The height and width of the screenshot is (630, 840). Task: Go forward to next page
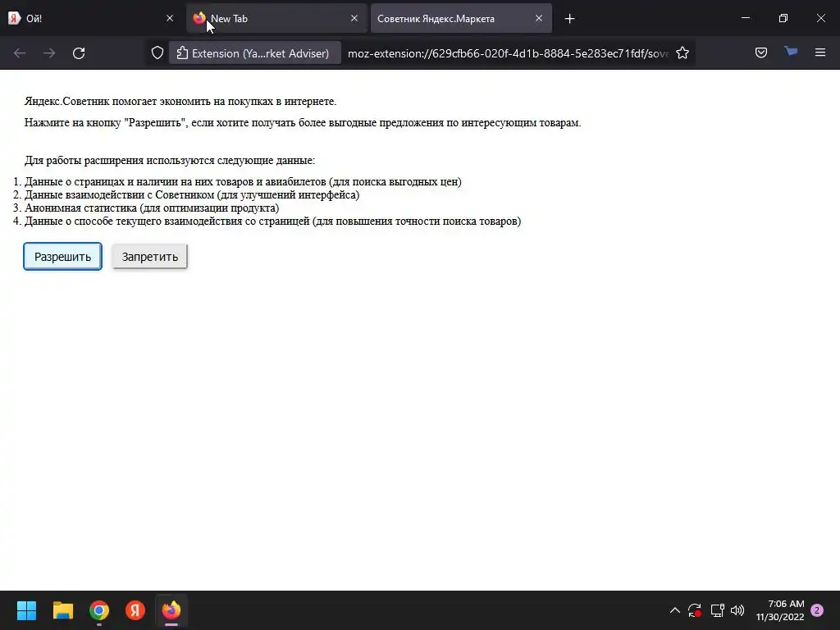49,53
